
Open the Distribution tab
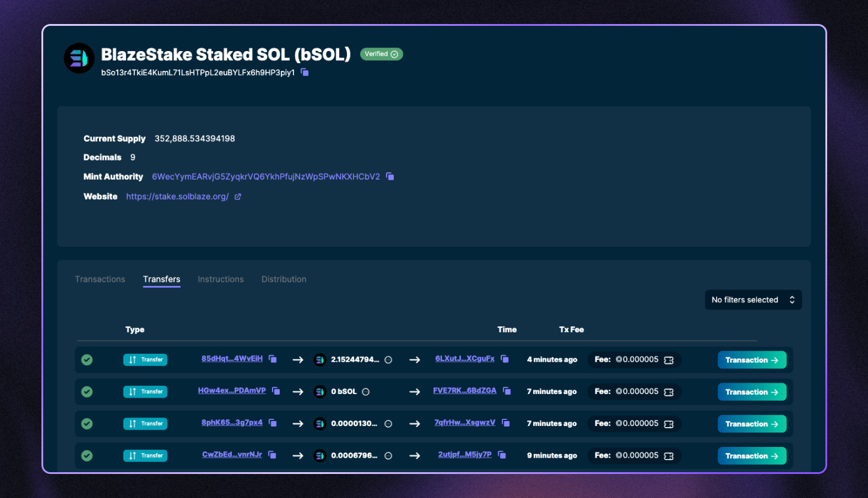(x=284, y=279)
